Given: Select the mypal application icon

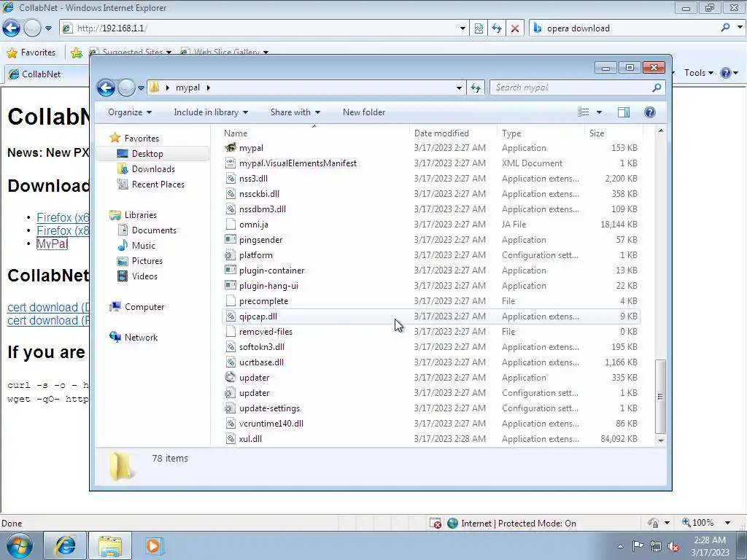Looking at the screenshot, I should tap(231, 147).
